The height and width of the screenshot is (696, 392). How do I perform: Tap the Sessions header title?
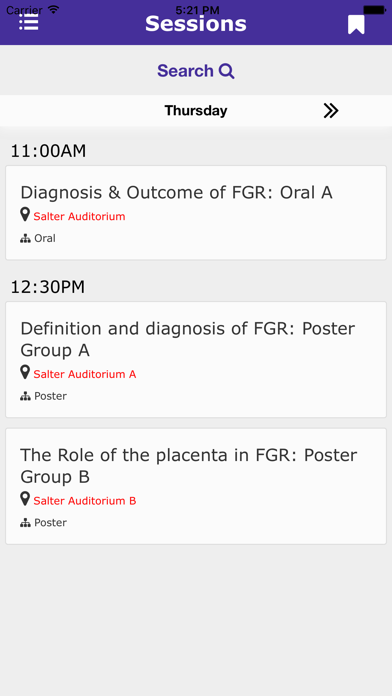[x=196, y=24]
